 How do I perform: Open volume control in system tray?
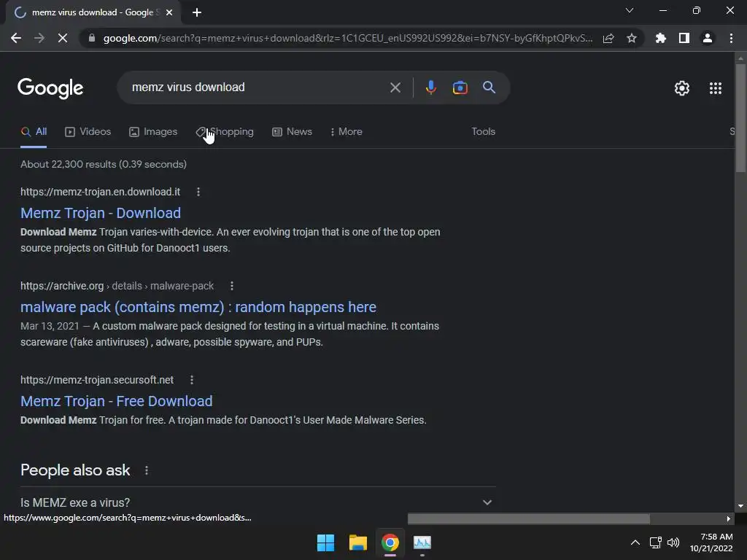(x=673, y=542)
